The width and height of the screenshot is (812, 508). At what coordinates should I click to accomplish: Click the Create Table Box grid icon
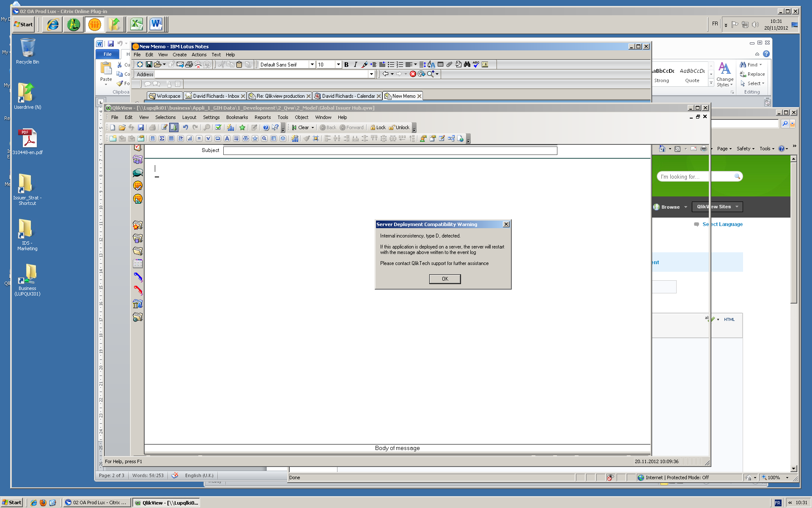171,138
